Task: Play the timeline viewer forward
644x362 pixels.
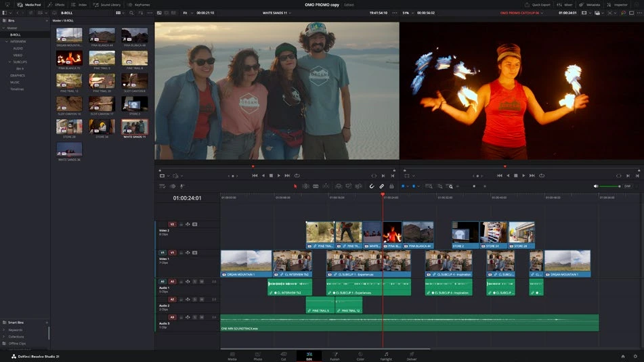Action: click(x=523, y=176)
